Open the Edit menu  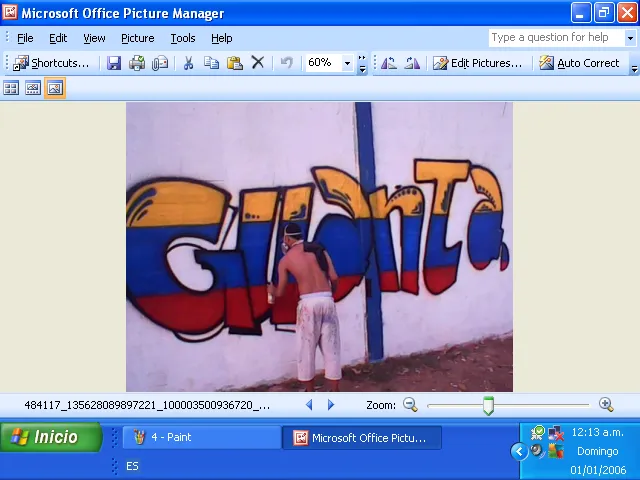pos(58,38)
